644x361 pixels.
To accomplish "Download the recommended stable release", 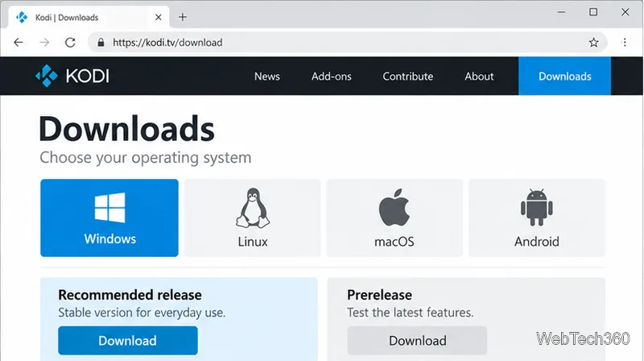I will click(128, 340).
